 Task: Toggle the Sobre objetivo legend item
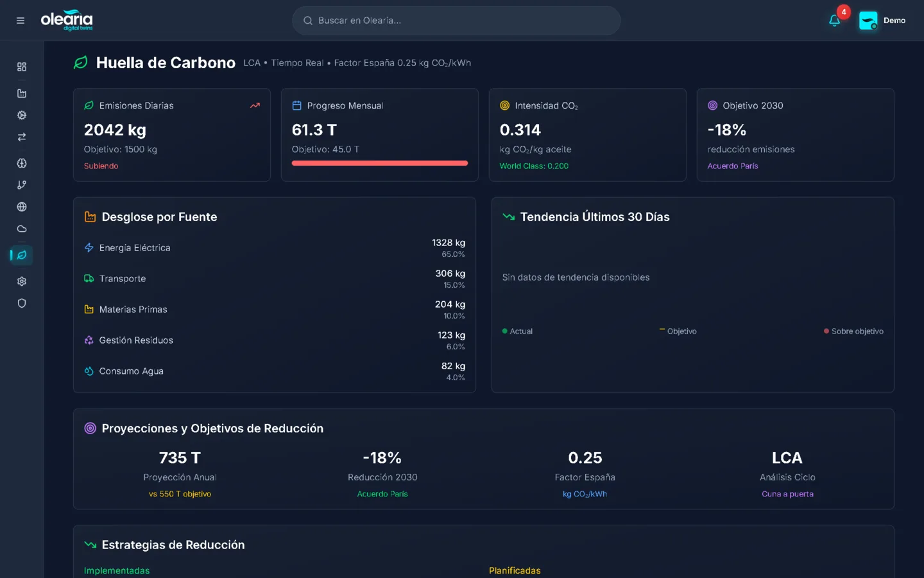pyautogui.click(x=853, y=331)
